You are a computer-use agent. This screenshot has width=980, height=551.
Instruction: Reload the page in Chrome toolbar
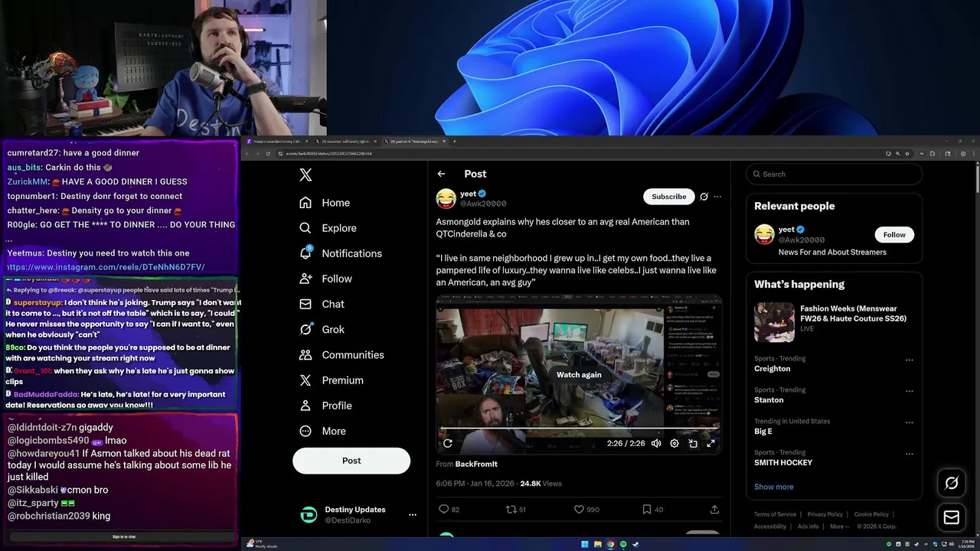[268, 153]
